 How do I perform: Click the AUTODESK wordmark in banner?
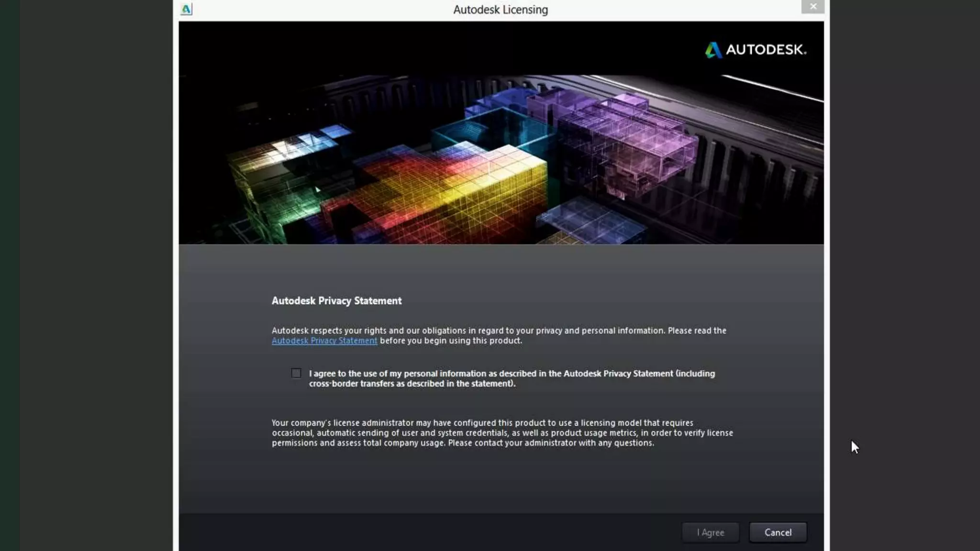[x=766, y=50]
